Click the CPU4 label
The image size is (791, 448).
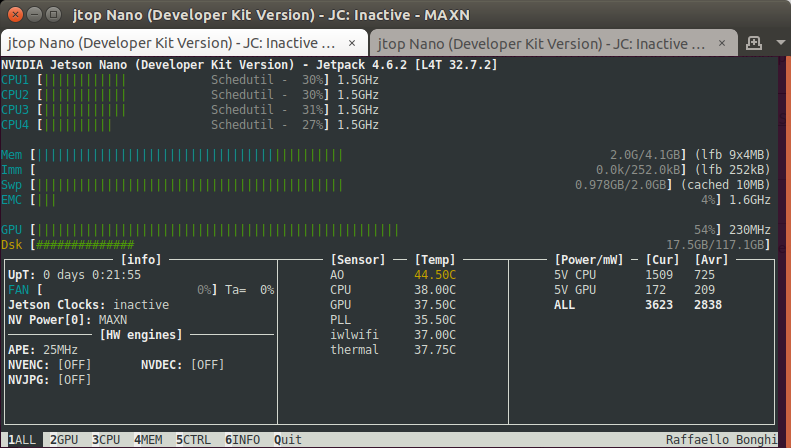(x=15, y=125)
